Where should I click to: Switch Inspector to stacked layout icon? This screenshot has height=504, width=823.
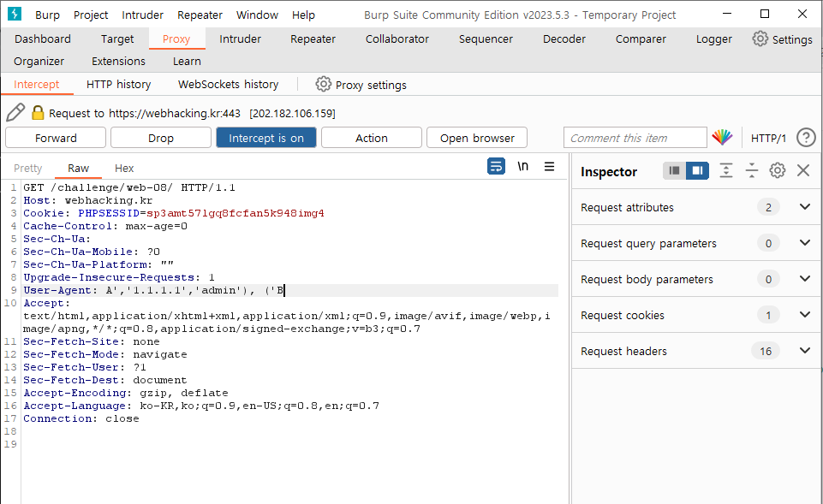675,170
